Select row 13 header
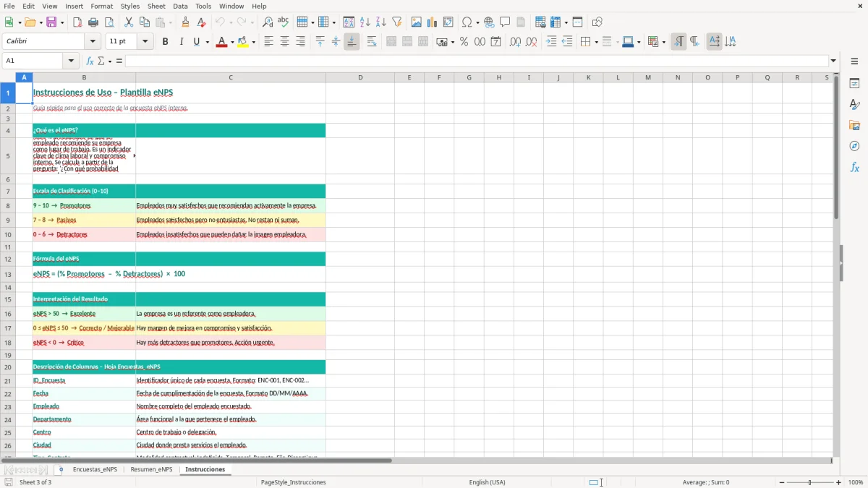868x488 pixels. 8,274
